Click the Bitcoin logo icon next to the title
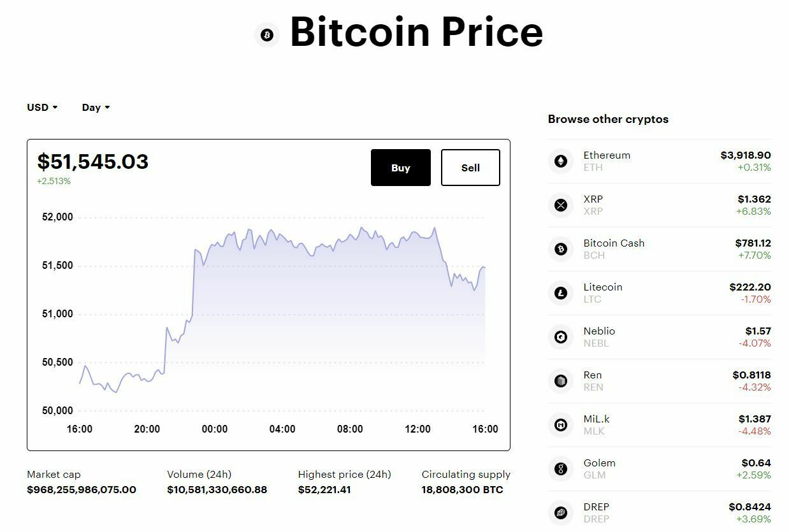 [x=267, y=35]
